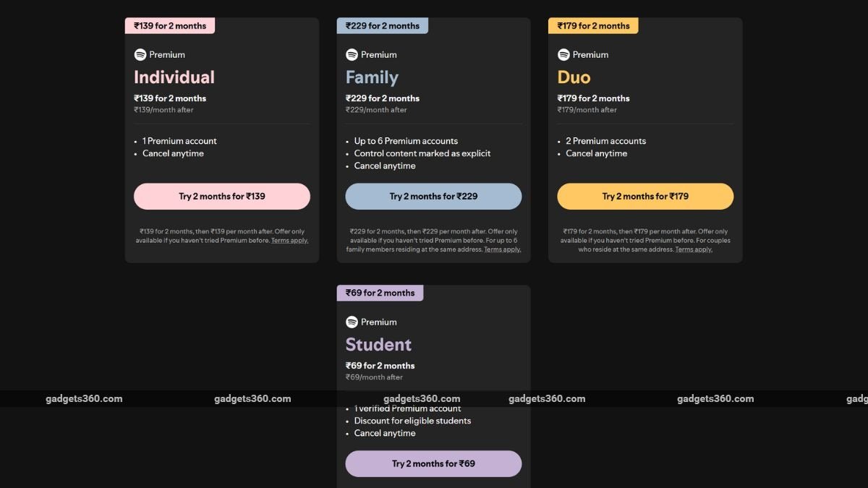Click purple ₹69 for 2 months badge
The height and width of the screenshot is (488, 868).
(x=380, y=294)
